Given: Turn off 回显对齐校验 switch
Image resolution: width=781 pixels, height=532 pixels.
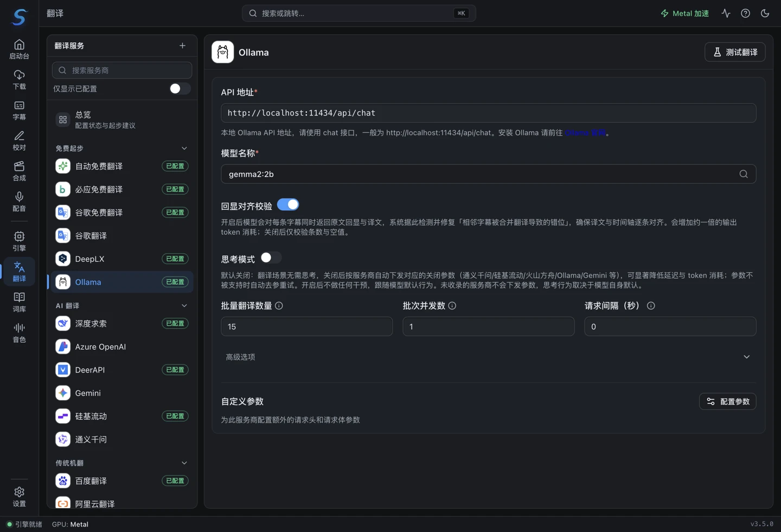Looking at the screenshot, I should point(288,204).
